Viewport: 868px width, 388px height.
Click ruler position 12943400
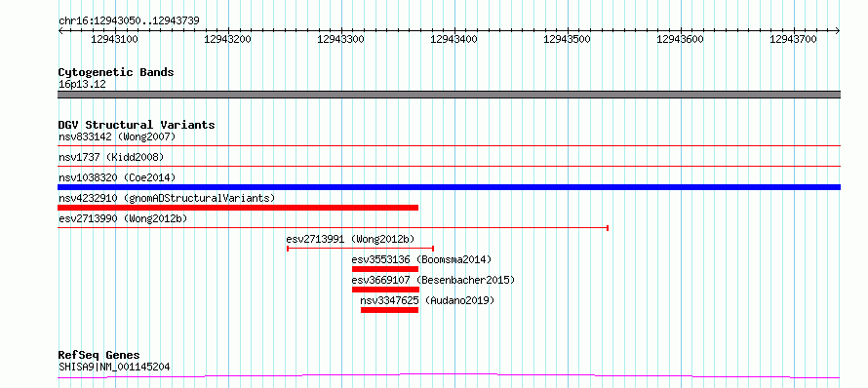(454, 39)
